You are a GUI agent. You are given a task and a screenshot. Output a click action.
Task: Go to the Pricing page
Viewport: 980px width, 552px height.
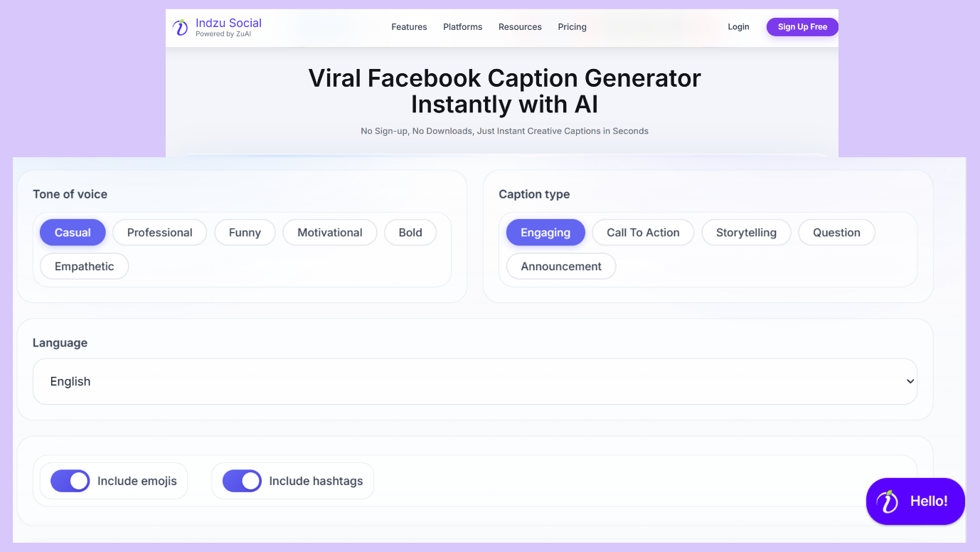[572, 27]
